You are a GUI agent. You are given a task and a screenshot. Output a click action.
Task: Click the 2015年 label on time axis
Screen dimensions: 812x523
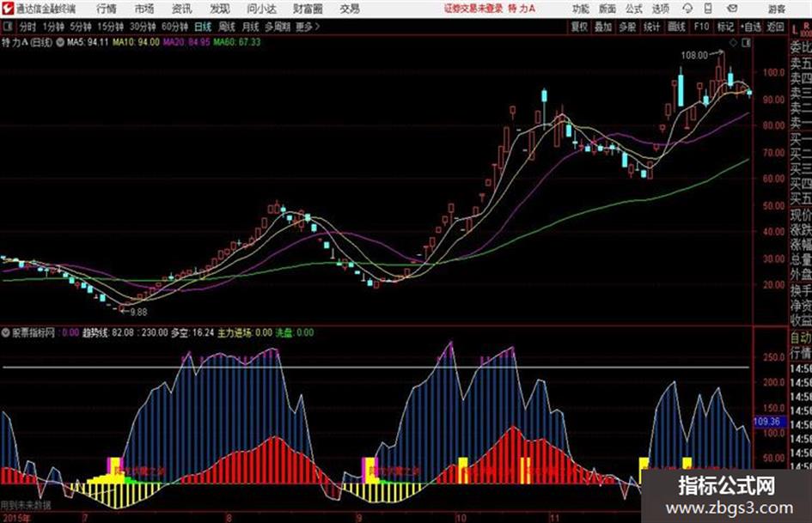coord(15,518)
